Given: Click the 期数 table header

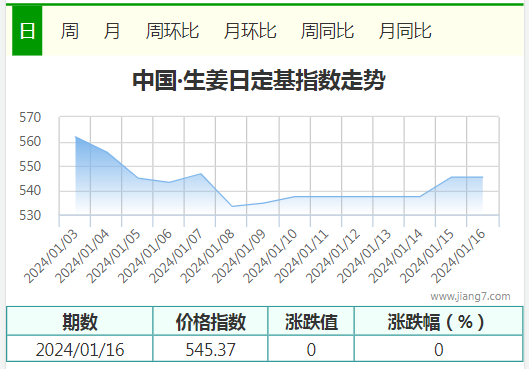Looking at the screenshot, I should [x=80, y=321].
